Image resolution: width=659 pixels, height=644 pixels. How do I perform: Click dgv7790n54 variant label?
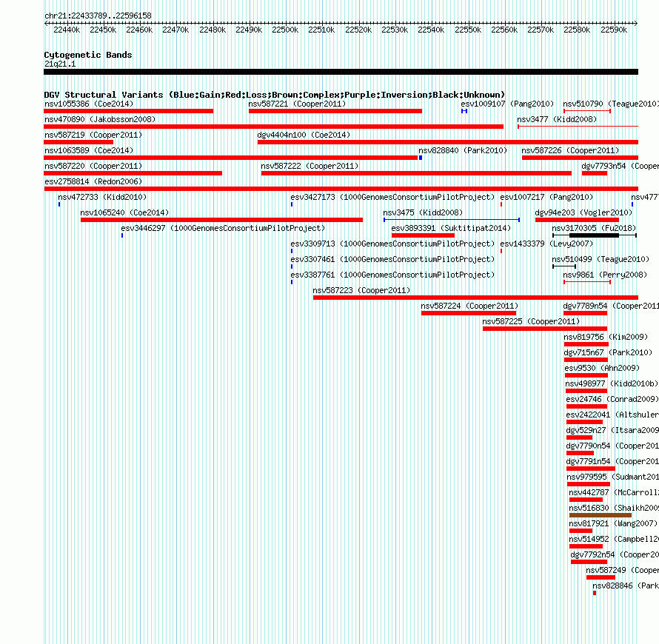pyautogui.click(x=612, y=446)
